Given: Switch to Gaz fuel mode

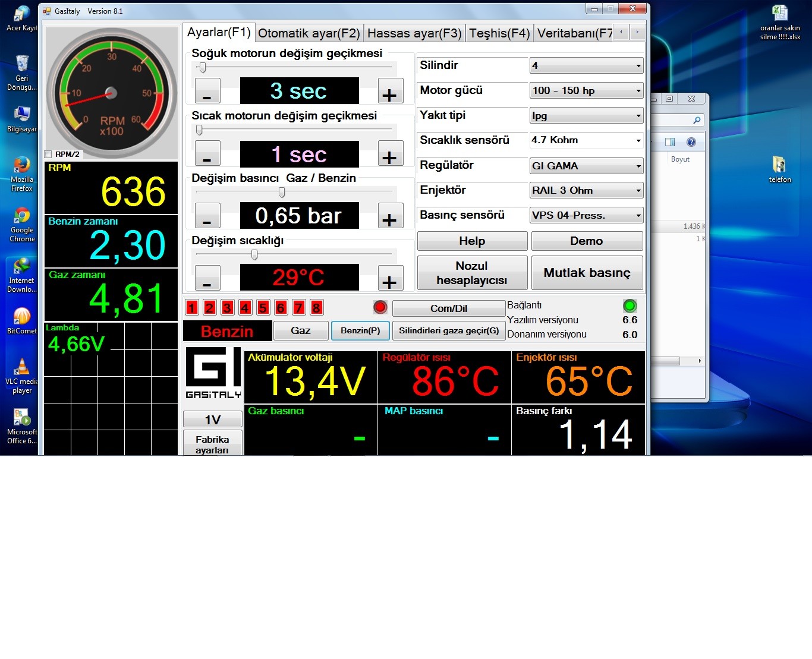Looking at the screenshot, I should click(x=301, y=330).
